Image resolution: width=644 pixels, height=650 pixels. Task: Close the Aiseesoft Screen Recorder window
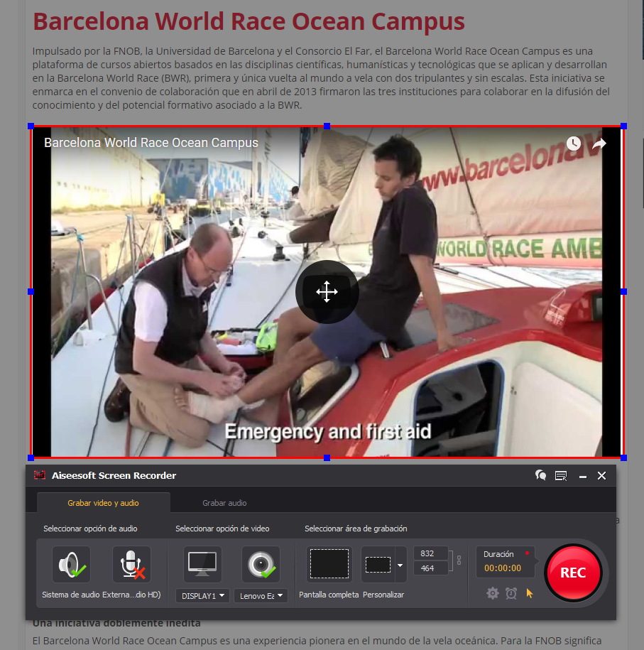click(x=601, y=475)
